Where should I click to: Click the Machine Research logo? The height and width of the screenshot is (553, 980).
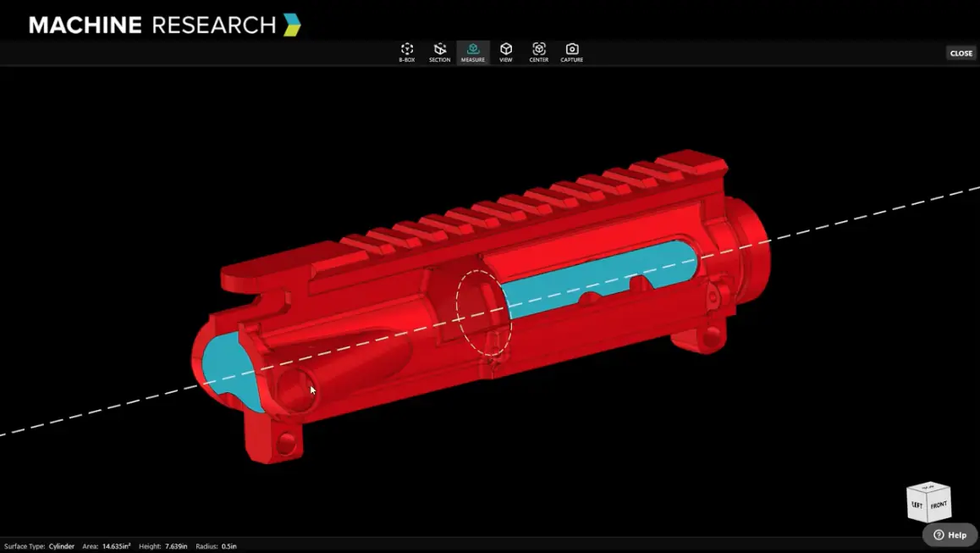coord(165,25)
